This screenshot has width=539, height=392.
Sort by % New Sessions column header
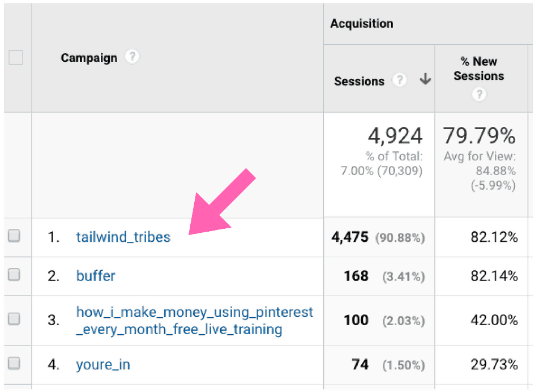(479, 69)
